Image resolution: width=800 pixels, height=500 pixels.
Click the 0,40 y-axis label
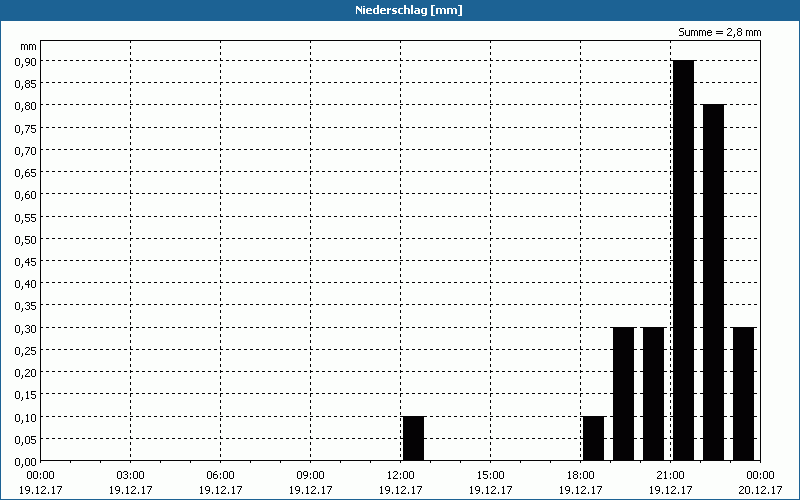click(x=26, y=284)
